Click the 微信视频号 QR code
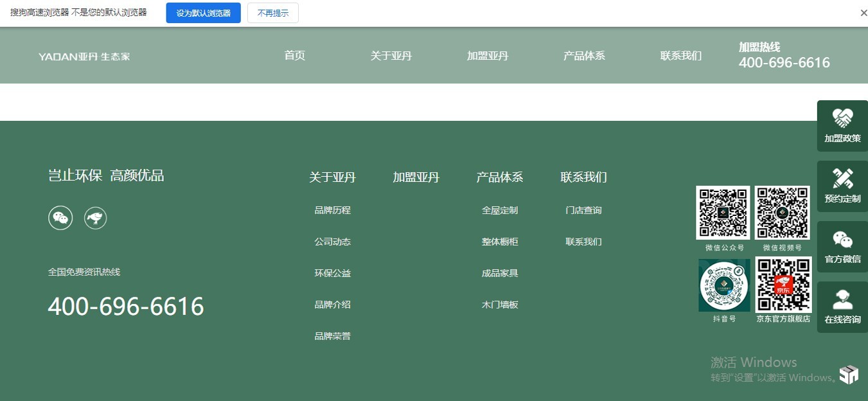 [782, 213]
